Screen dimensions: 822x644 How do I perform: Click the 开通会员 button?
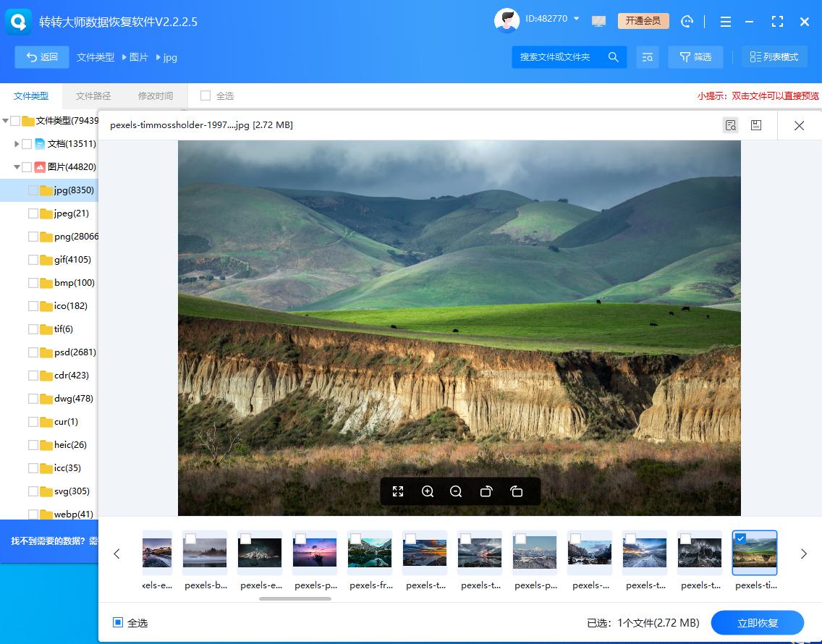click(x=643, y=21)
